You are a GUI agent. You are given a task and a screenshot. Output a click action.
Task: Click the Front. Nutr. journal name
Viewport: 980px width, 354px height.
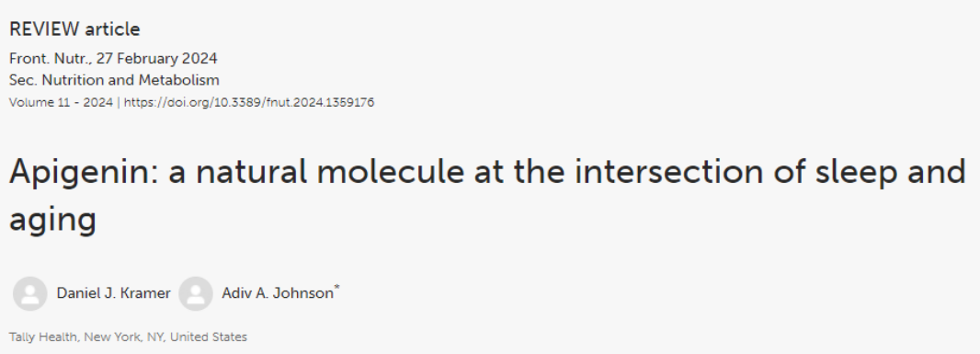pyautogui.click(x=49, y=59)
